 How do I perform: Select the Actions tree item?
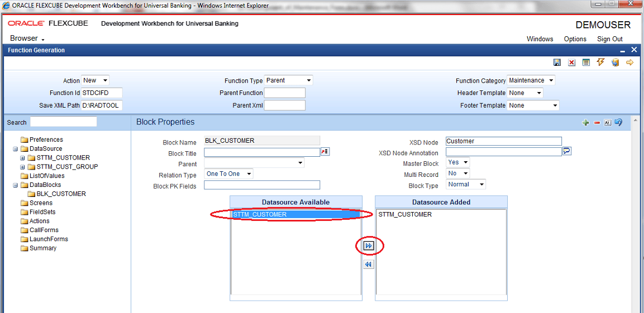click(x=40, y=221)
